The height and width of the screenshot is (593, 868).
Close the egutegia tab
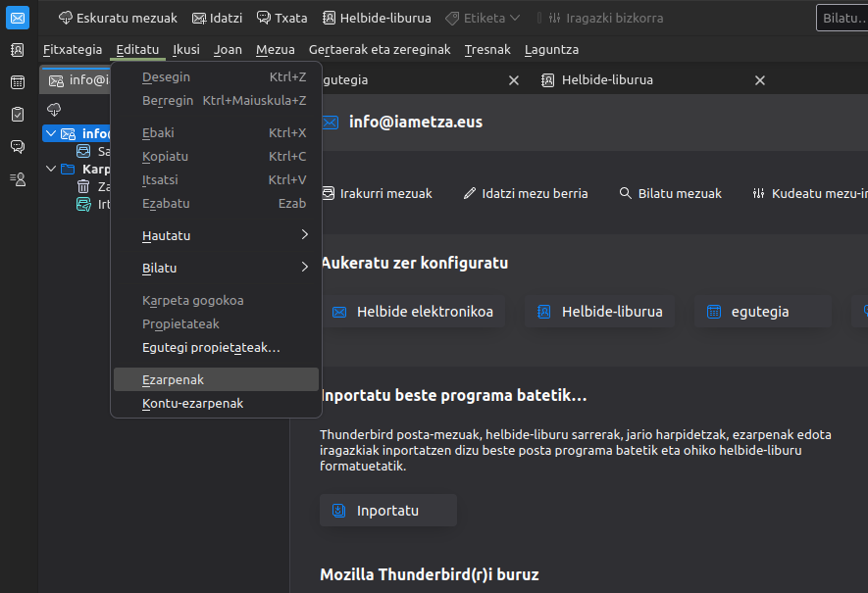[514, 80]
